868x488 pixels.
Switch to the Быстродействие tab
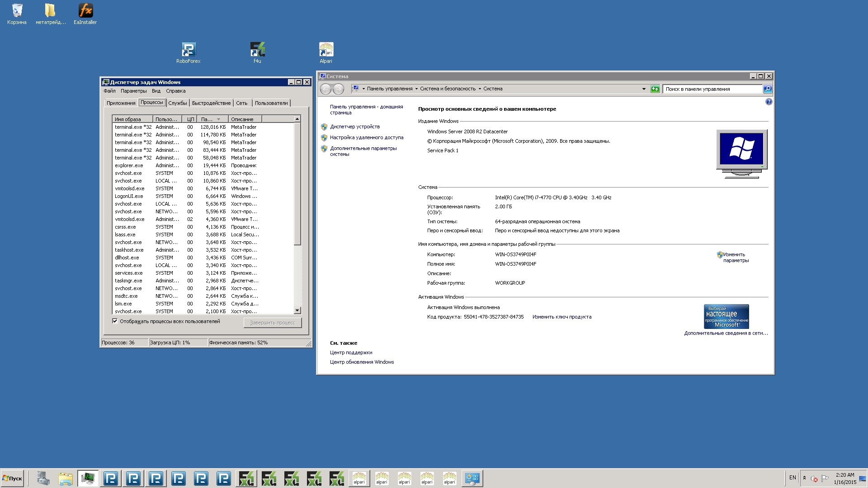pyautogui.click(x=211, y=103)
